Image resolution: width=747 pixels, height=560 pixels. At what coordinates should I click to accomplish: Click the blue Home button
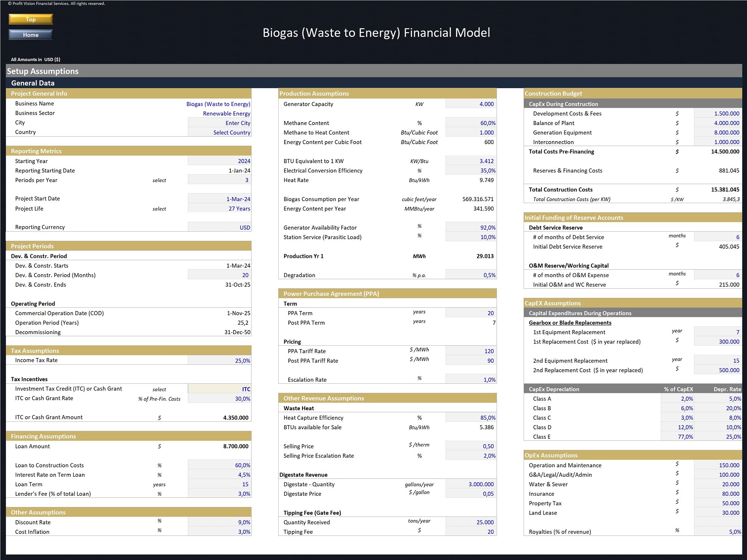coord(31,35)
